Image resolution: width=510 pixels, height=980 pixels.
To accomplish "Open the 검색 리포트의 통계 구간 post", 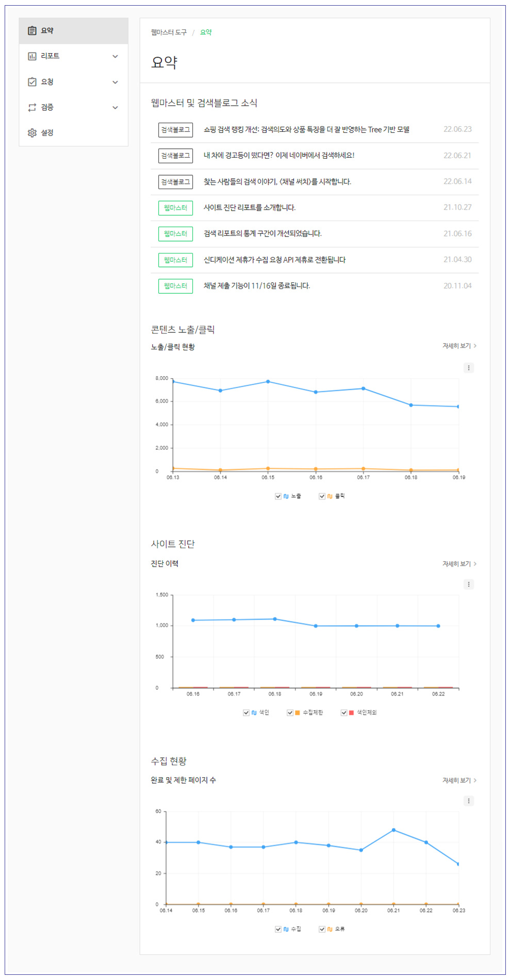I will click(x=262, y=233).
